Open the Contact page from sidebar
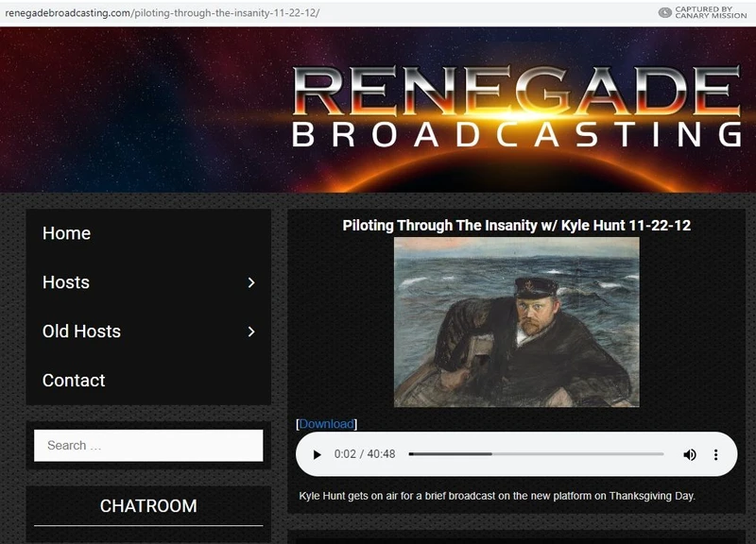Screen dimensions: 756x544 (x=72, y=381)
